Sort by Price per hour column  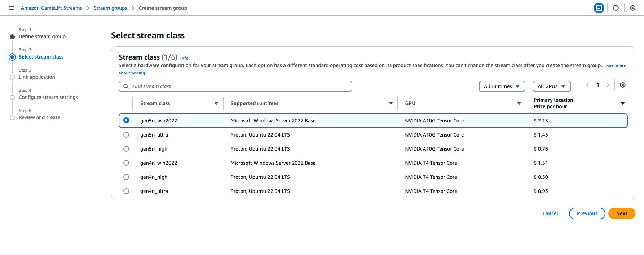point(622,103)
